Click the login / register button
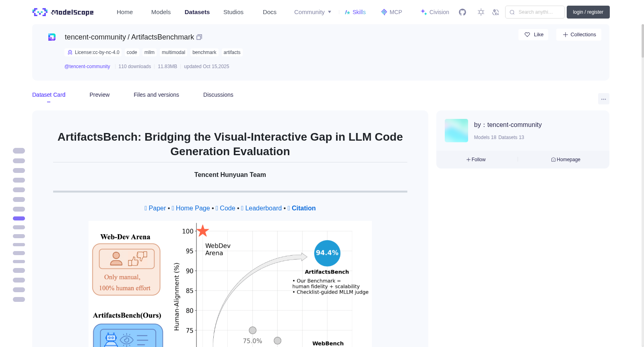Image resolution: width=644 pixels, height=347 pixels. (588, 12)
